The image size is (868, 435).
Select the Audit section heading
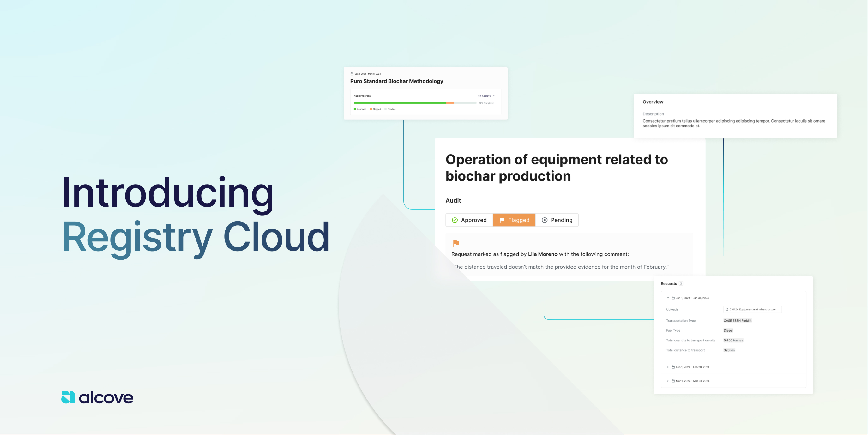click(453, 200)
